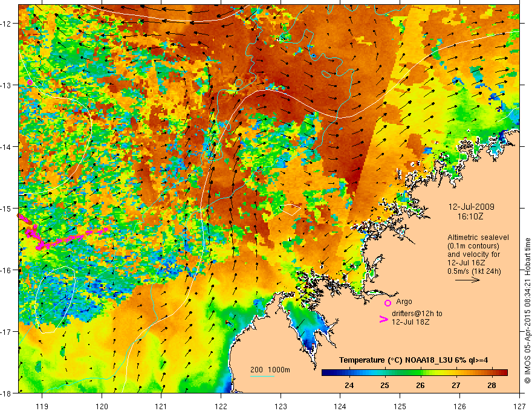Viewport: 532px width, 411px height.
Task: Click the 'Argo' legend label
Action: 404,302
